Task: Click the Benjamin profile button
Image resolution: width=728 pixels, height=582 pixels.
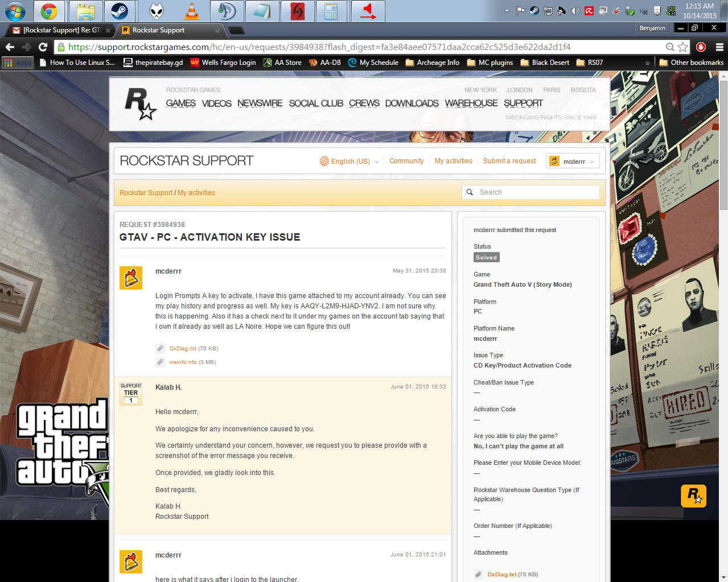Action: 652,28
